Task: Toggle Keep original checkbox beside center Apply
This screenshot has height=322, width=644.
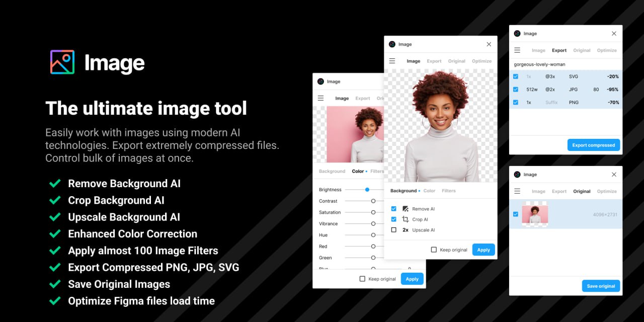Action: click(x=434, y=250)
